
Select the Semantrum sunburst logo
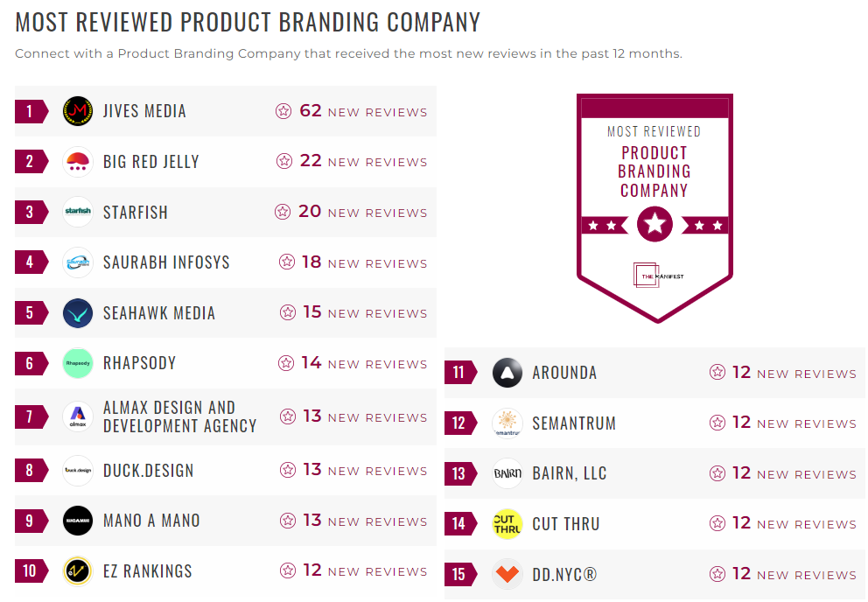click(507, 423)
